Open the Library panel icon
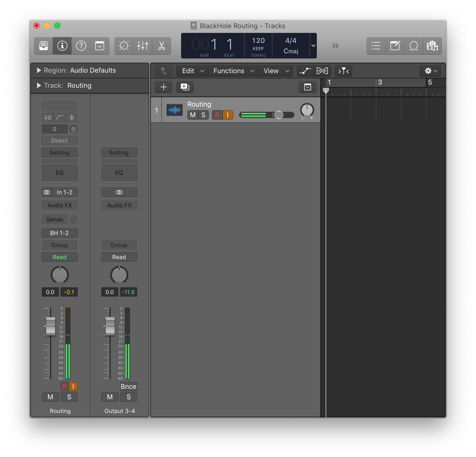 pyautogui.click(x=44, y=46)
